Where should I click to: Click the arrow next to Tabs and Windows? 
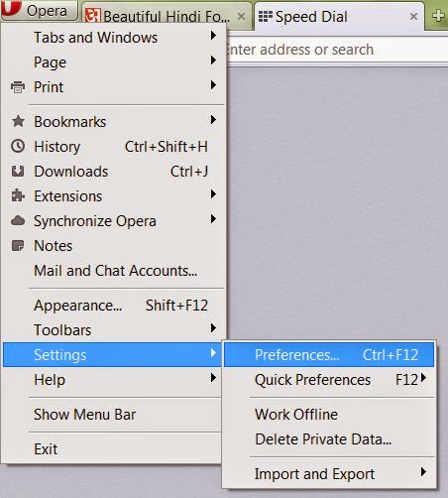pos(213,36)
